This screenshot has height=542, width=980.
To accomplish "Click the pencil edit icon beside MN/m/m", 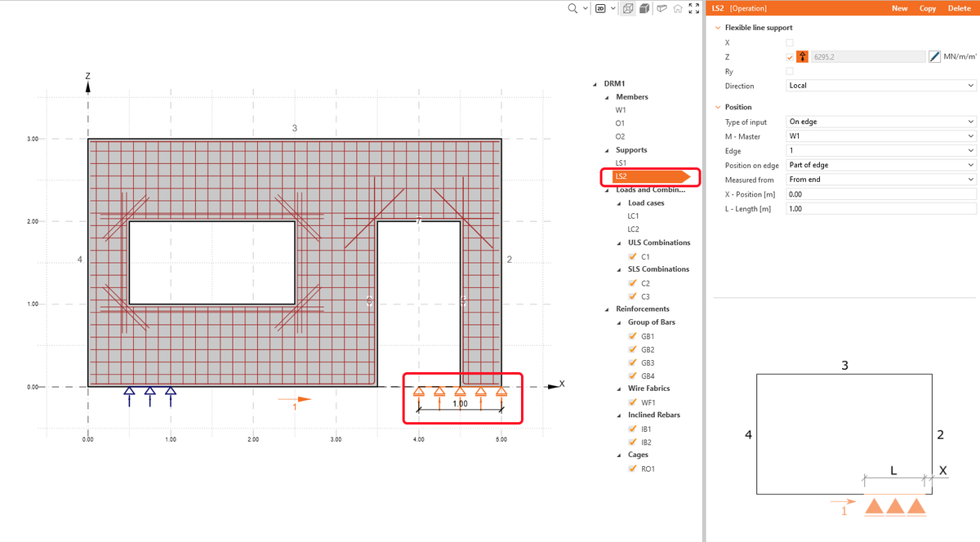I will coord(934,56).
